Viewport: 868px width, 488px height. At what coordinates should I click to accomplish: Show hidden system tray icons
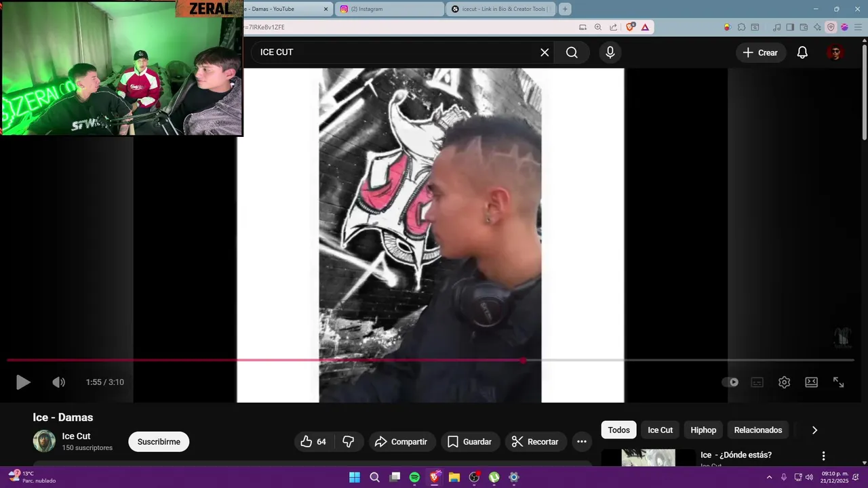tap(769, 477)
